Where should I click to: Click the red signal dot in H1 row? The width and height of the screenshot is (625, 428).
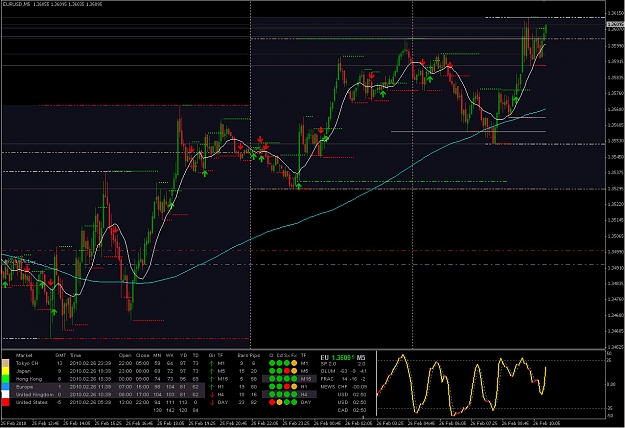point(287,387)
